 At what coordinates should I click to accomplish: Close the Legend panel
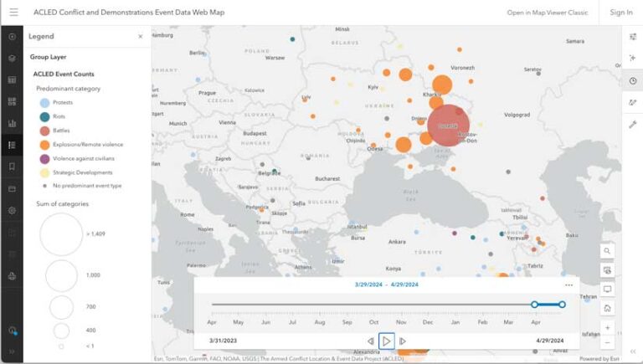coord(141,37)
